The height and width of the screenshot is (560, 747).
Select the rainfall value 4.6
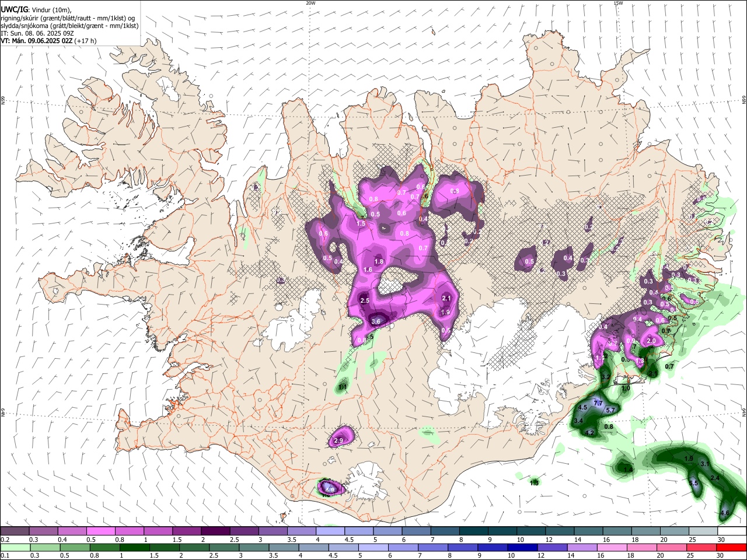(x=725, y=513)
